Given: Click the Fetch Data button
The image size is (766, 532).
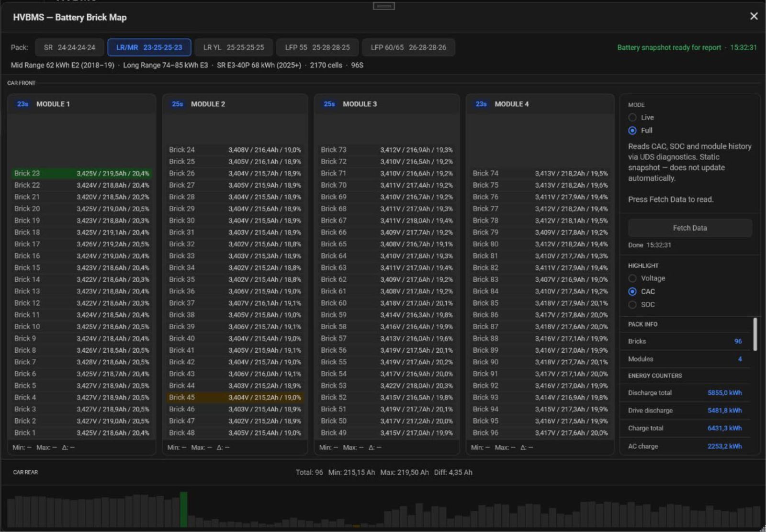Looking at the screenshot, I should (x=690, y=228).
